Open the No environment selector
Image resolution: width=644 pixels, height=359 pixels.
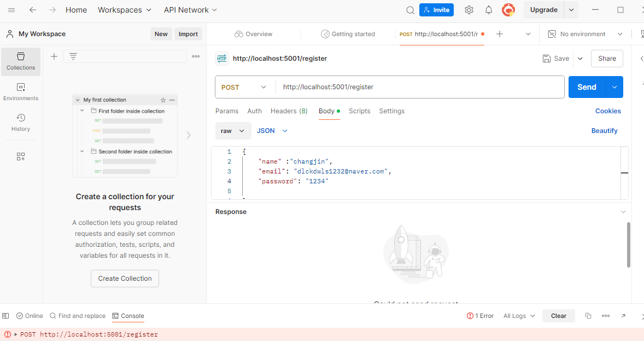pos(586,34)
